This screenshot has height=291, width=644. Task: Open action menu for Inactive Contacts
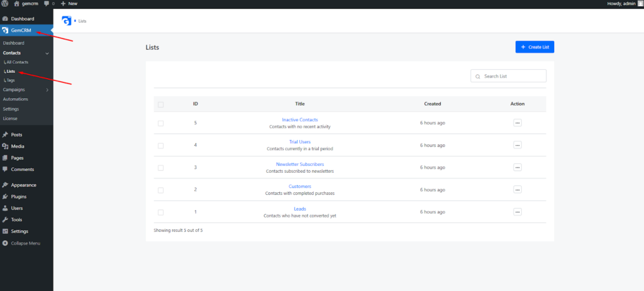pyautogui.click(x=518, y=123)
